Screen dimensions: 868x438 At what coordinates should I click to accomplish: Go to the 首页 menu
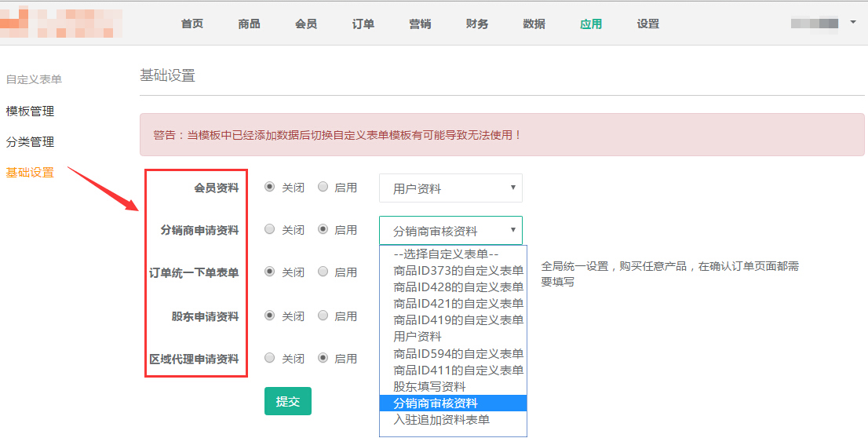coord(192,24)
